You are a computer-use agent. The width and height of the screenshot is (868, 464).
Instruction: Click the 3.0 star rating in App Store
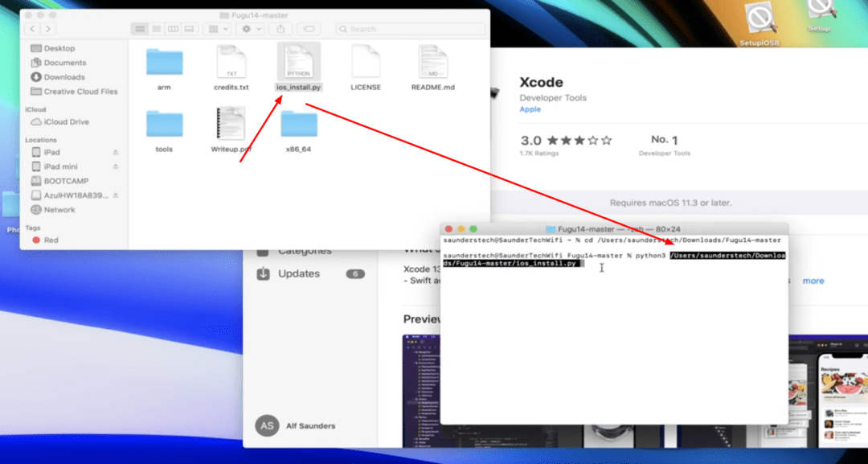[566, 141]
